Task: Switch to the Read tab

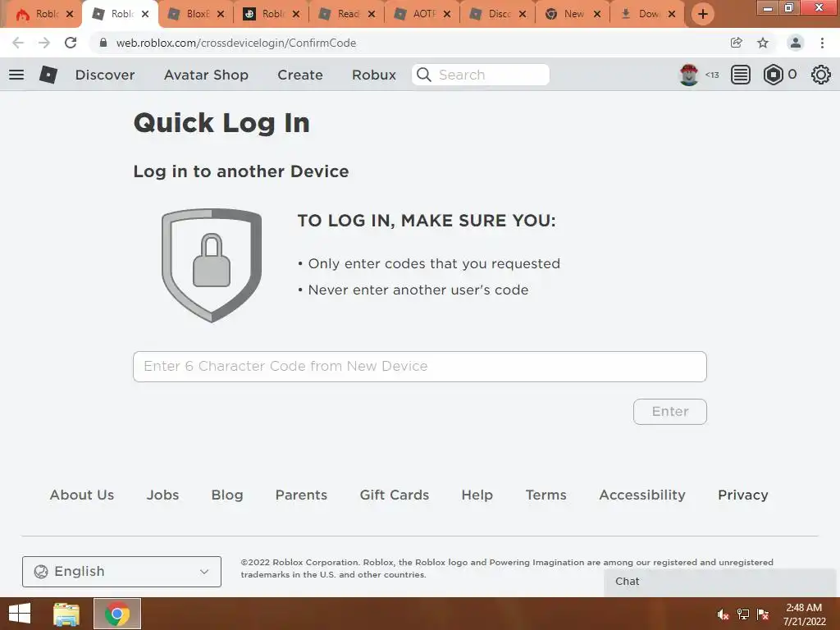Action: (346, 14)
